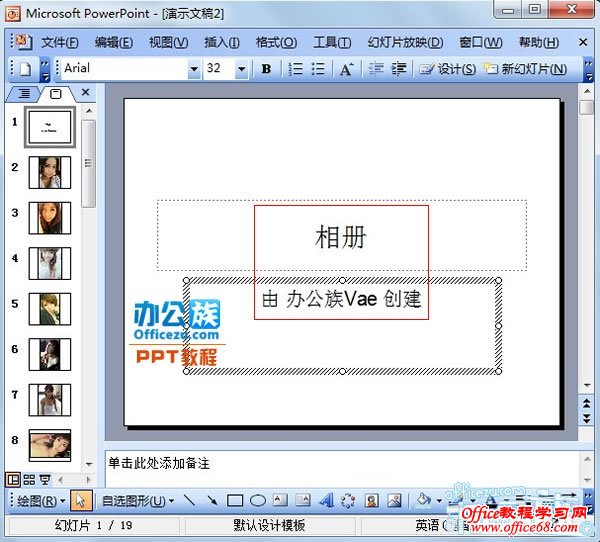The image size is (600, 542).
Task: Click the New document icon
Action: click(26, 69)
